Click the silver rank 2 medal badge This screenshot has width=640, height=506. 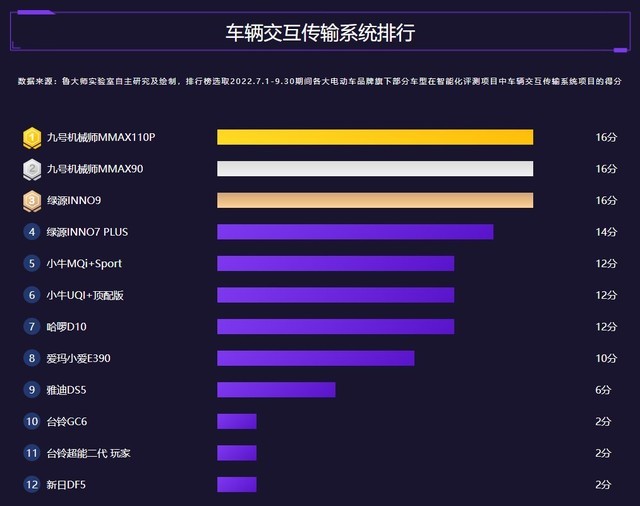(x=31, y=169)
